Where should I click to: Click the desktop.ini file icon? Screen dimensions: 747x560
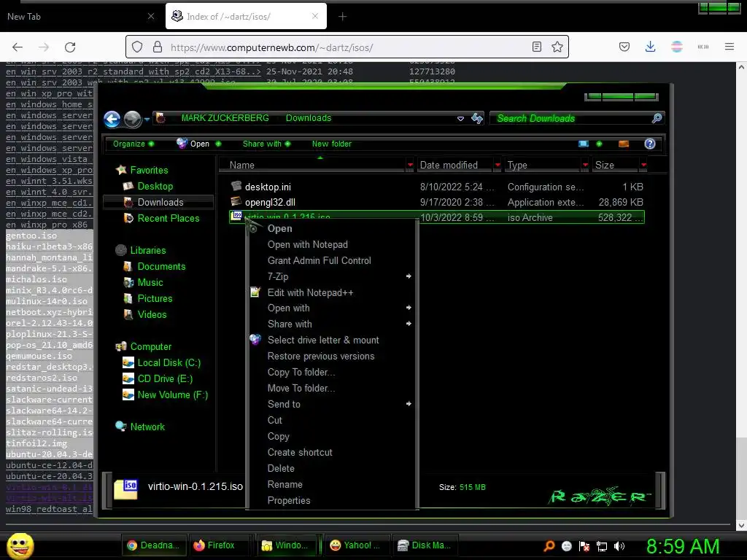236,186
